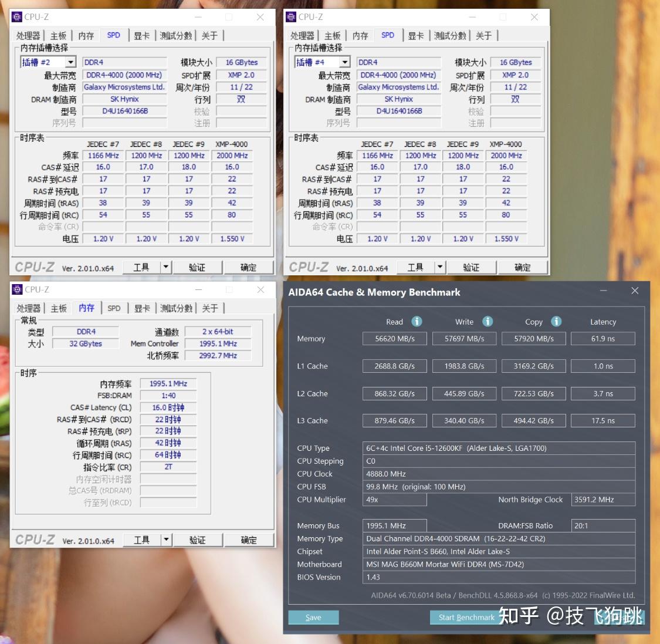Click Galaxy Microsystems Ltd. in slot #4 window
The width and height of the screenshot is (660, 644).
click(x=398, y=87)
